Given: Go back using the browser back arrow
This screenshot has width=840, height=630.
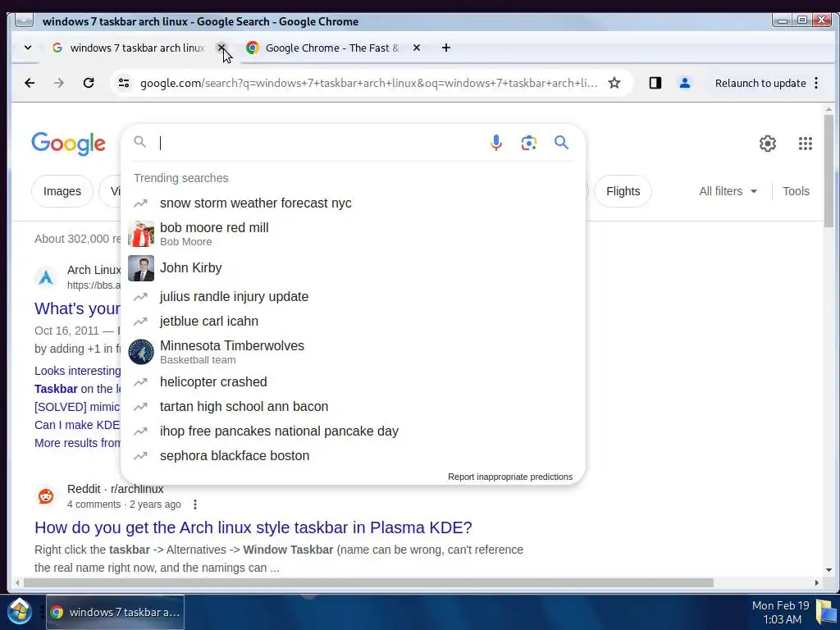Looking at the screenshot, I should 30,83.
